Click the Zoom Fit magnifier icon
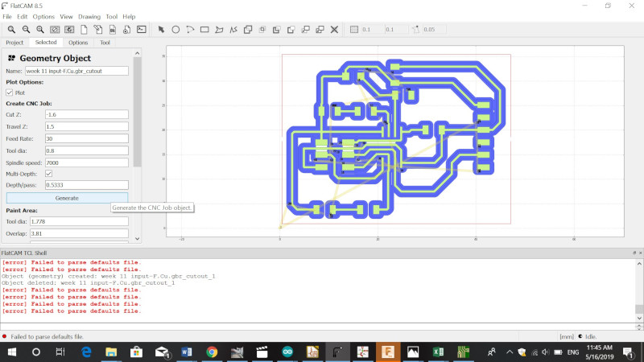 tap(11, 30)
